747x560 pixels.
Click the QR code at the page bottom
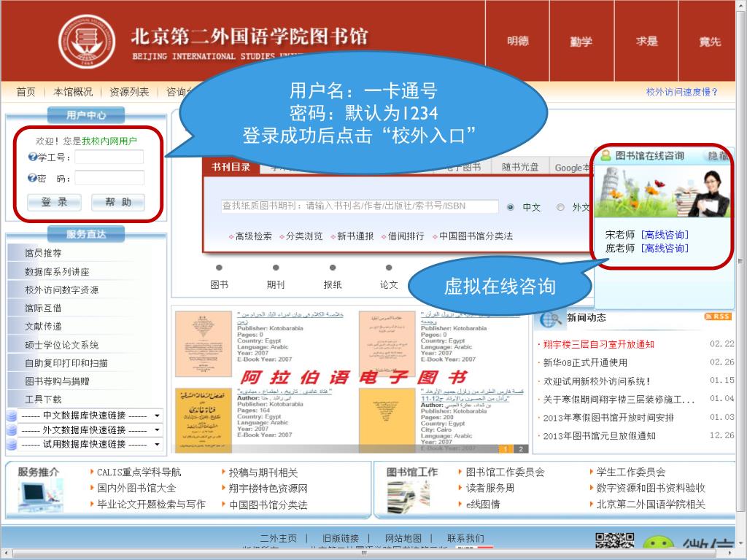[x=614, y=541]
